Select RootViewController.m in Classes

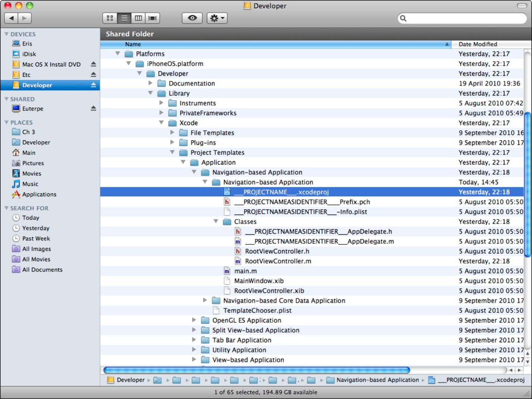[312, 261]
